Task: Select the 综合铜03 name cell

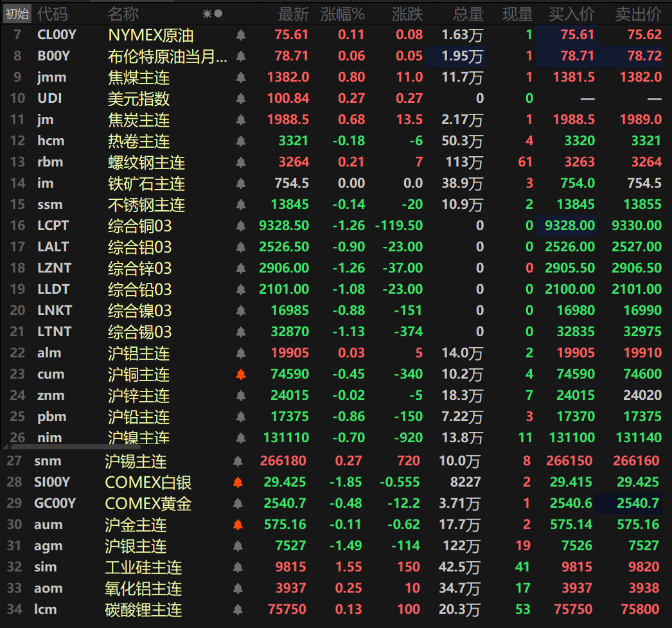Action: [139, 226]
